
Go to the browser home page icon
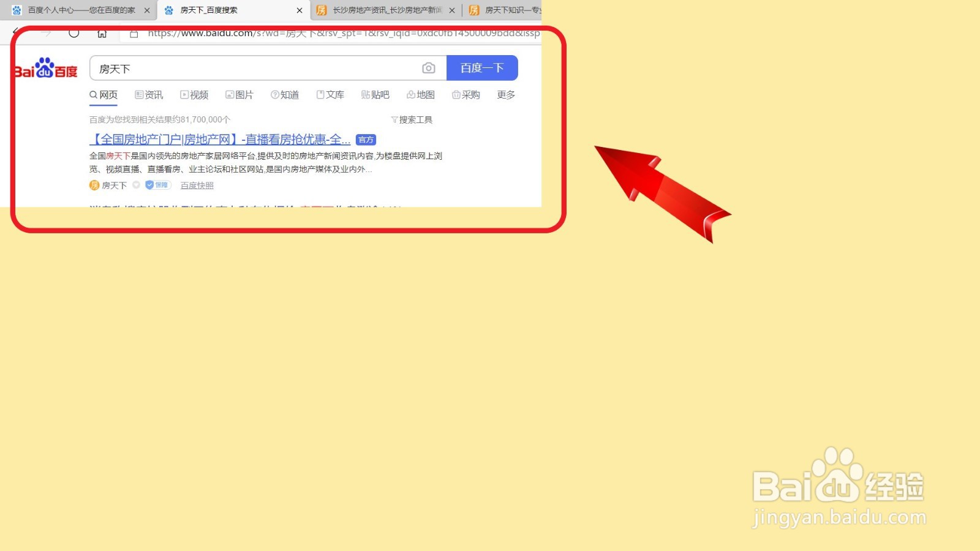click(x=102, y=33)
